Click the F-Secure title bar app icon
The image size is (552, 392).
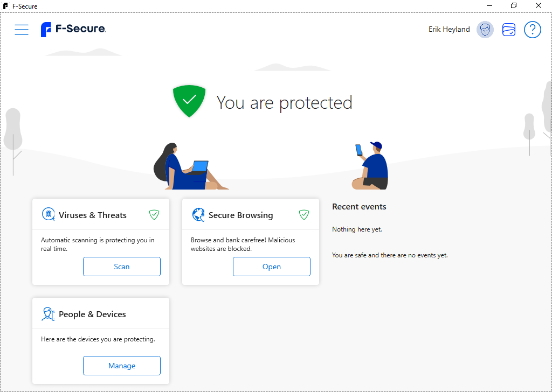(6, 6)
